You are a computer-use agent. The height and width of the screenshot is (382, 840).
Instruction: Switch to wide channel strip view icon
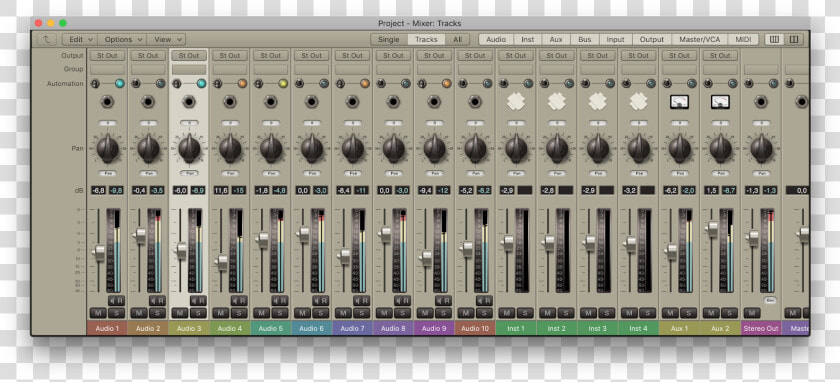coord(794,39)
